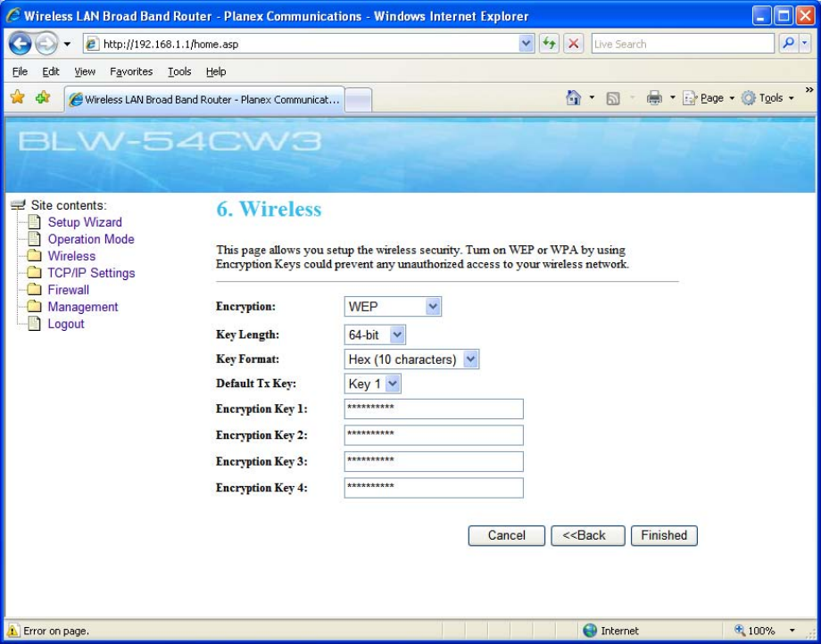Click the Home page icon
This screenshot has height=644, width=821.
click(x=573, y=98)
